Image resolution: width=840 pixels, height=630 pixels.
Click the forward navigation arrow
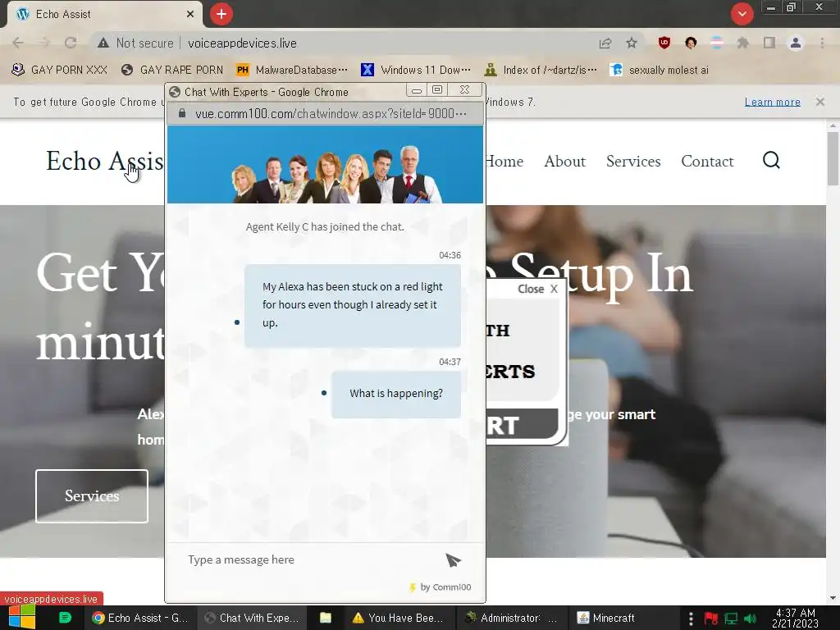click(44, 43)
